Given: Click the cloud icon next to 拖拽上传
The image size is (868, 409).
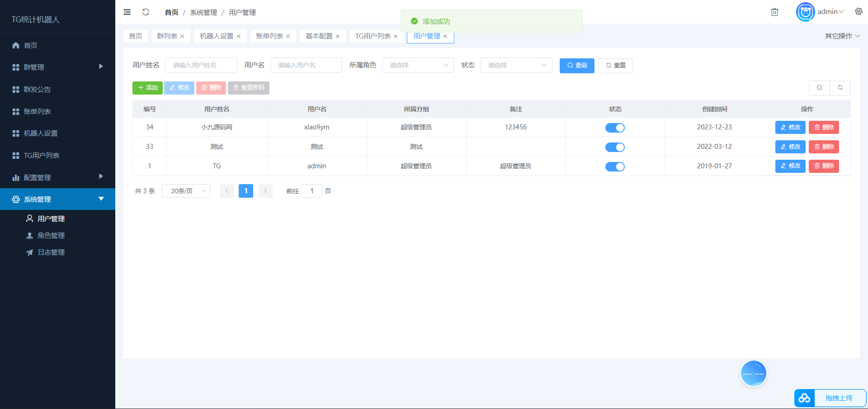Looking at the screenshot, I should click(804, 398).
